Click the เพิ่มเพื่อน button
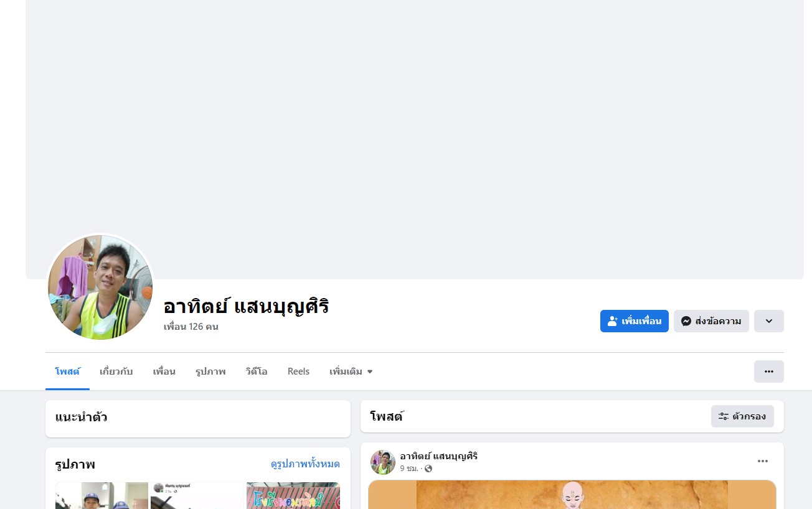The height and width of the screenshot is (509, 812). point(635,321)
